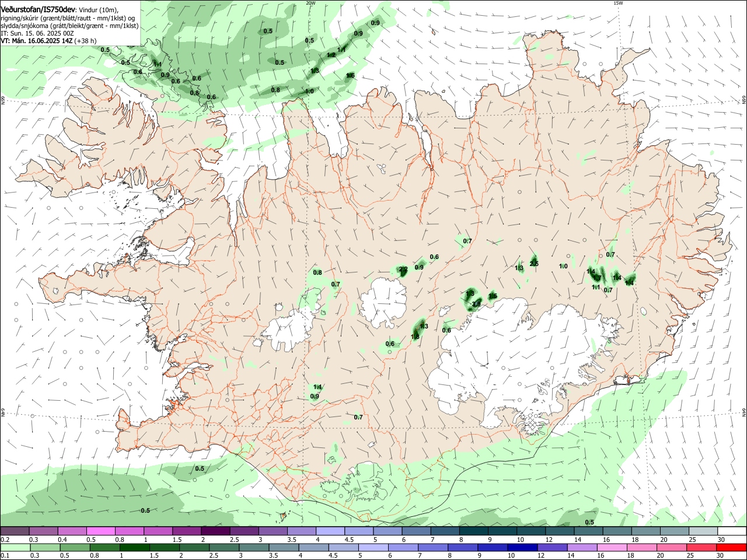Select the top-row dark purple swatch between 2 and 2.5

[x=215, y=531]
